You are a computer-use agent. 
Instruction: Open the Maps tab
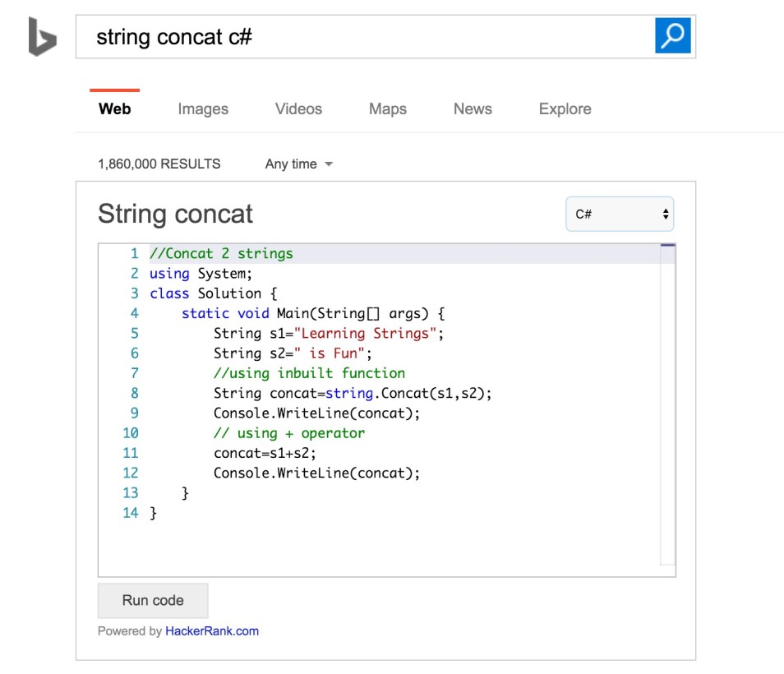click(388, 109)
